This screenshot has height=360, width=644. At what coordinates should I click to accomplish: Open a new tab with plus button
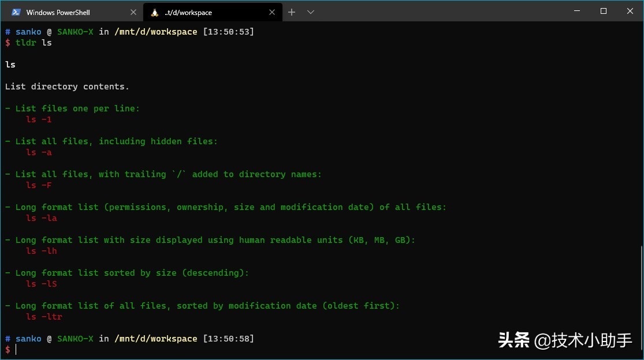(292, 12)
